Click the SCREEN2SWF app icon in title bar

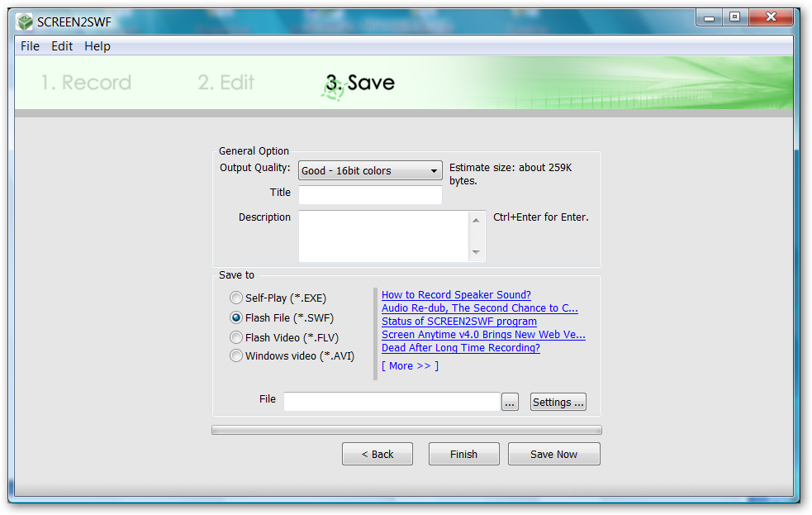coord(24,21)
